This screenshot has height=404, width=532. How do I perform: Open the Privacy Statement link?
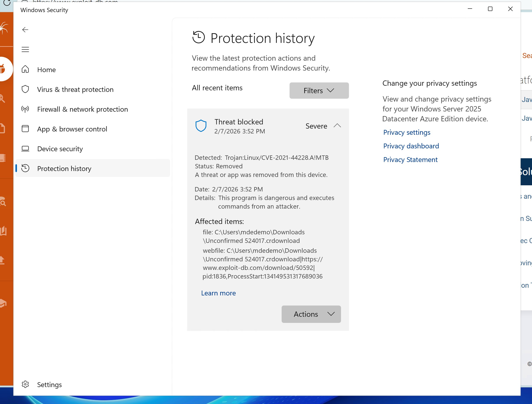(x=410, y=160)
